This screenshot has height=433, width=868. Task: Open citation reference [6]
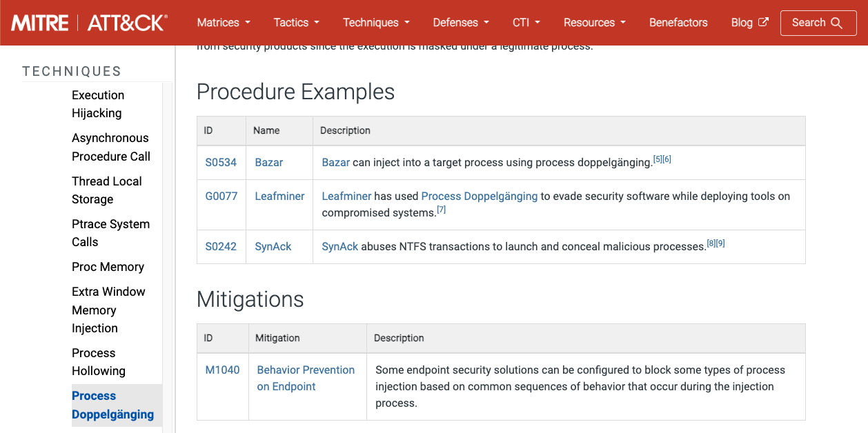(667, 159)
